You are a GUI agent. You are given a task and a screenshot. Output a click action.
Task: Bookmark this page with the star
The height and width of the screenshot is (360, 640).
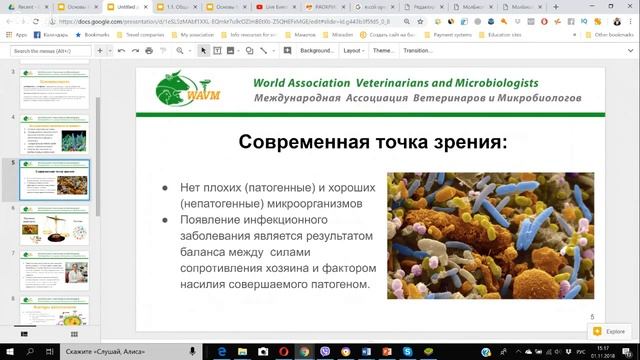420,21
